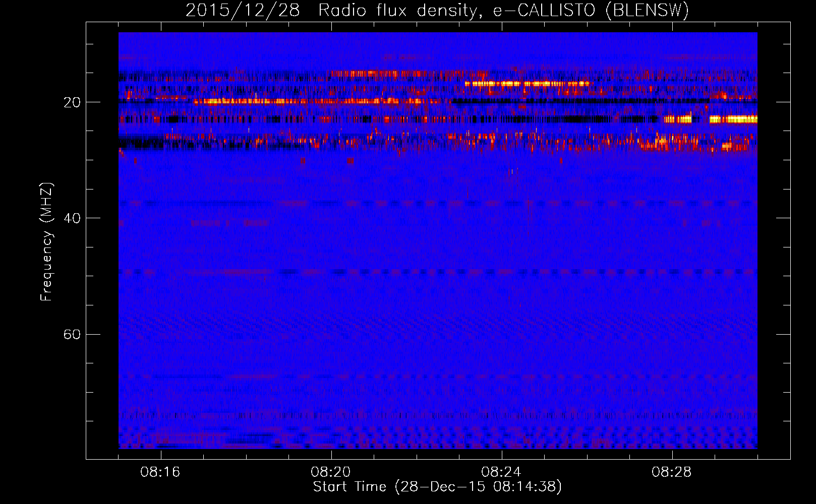Click the yellow emission band near 17 MHz around 08:24
816x504 pixels.
click(x=527, y=84)
